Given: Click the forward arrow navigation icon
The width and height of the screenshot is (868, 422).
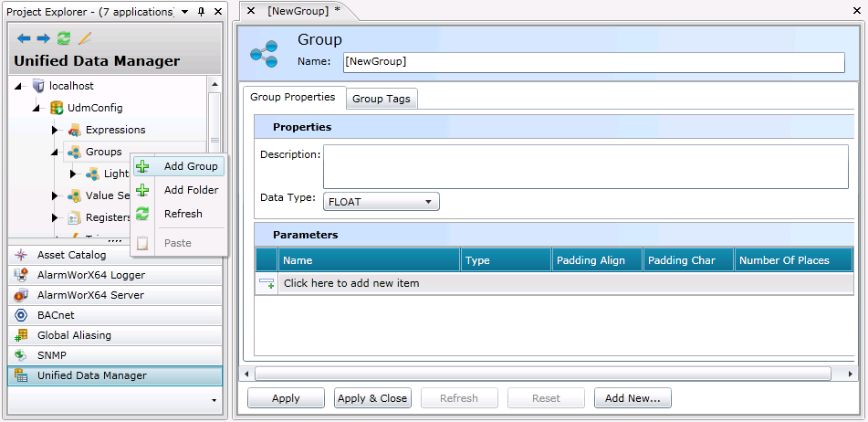Looking at the screenshot, I should 43,38.
